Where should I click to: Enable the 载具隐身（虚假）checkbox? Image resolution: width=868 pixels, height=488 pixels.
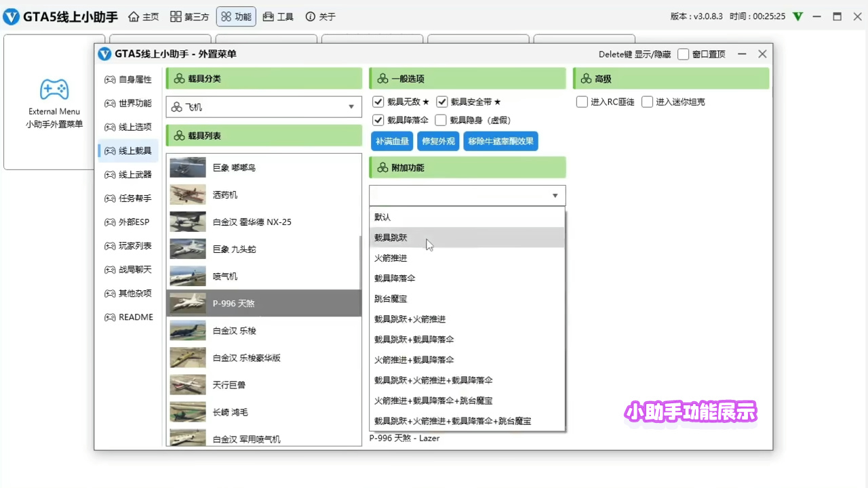(441, 120)
